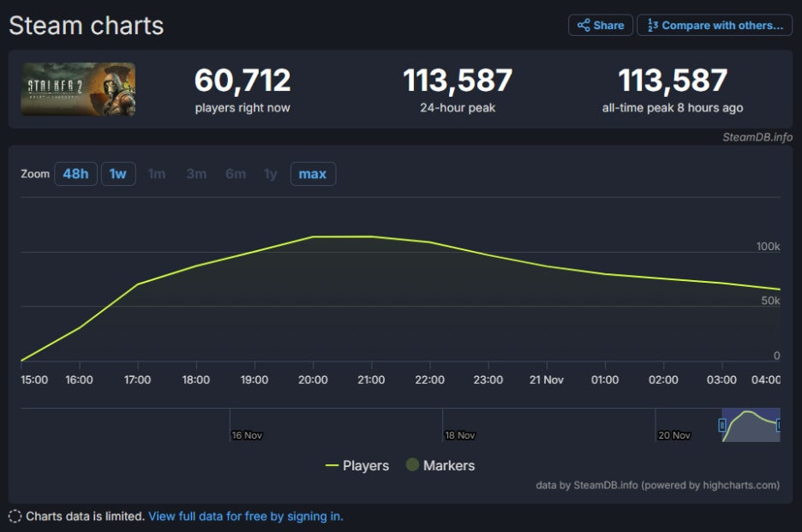
Task: Click the Markers legend circle icon
Action: click(412, 464)
